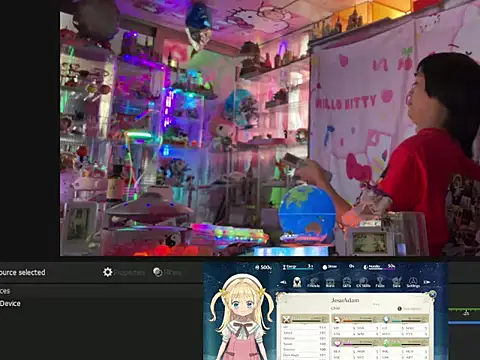480x360 pixels.
Task: Close the JesusAdam profile panel
Action: pyautogui.click(x=432, y=294)
